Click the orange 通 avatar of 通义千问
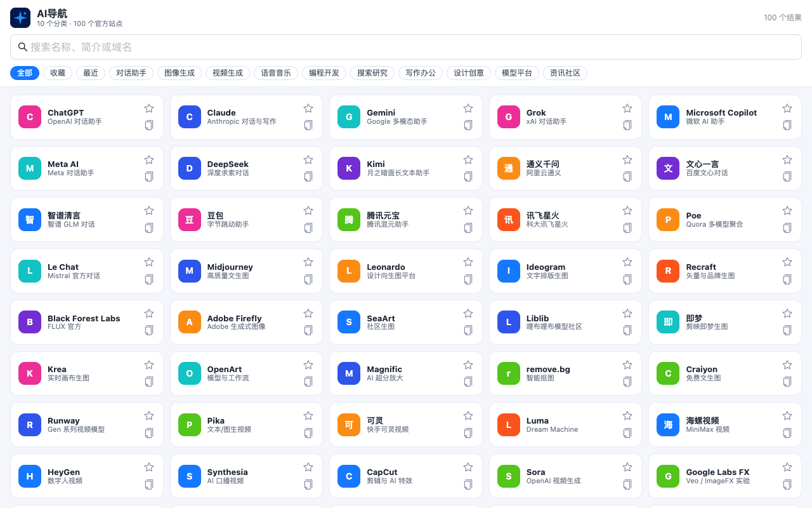The width and height of the screenshot is (812, 508). (x=509, y=168)
